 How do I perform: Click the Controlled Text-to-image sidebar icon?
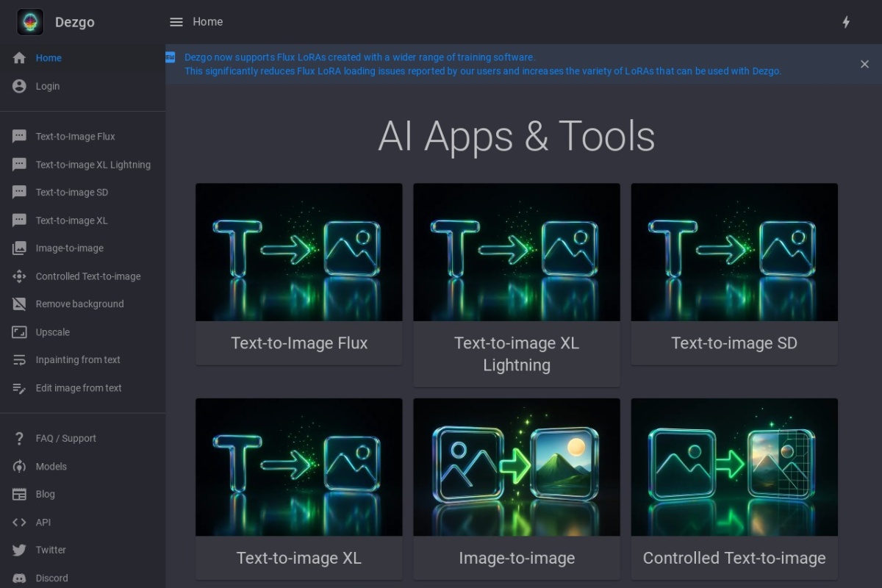(x=20, y=276)
